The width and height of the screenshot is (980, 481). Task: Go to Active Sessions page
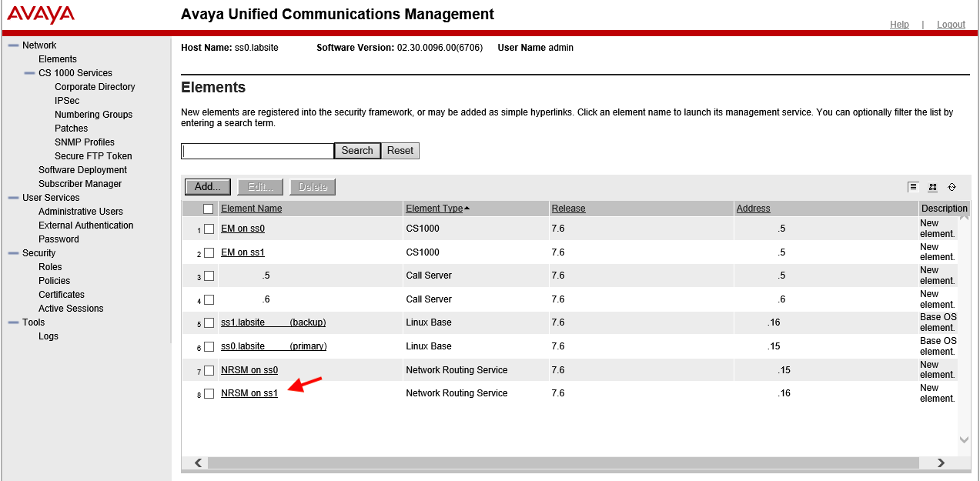[x=71, y=309]
